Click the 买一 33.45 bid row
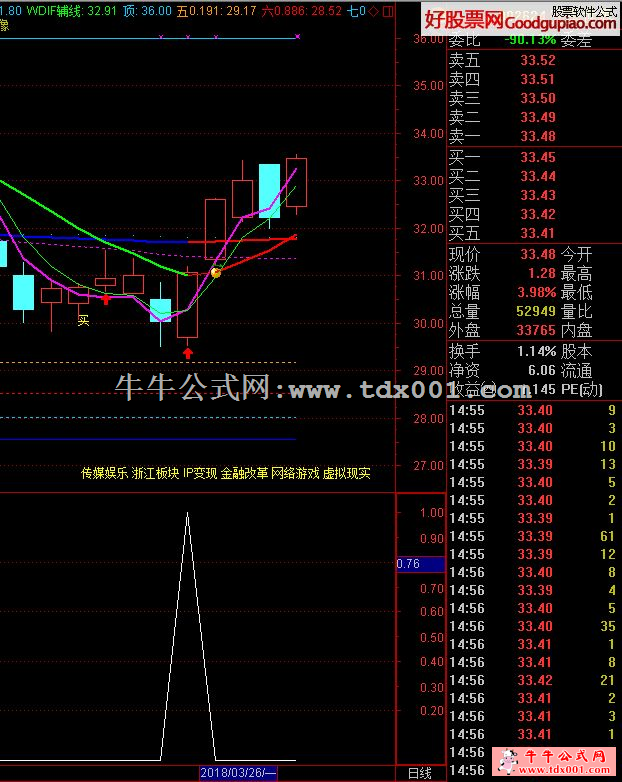Viewport: 622px width, 782px height. pos(502,158)
